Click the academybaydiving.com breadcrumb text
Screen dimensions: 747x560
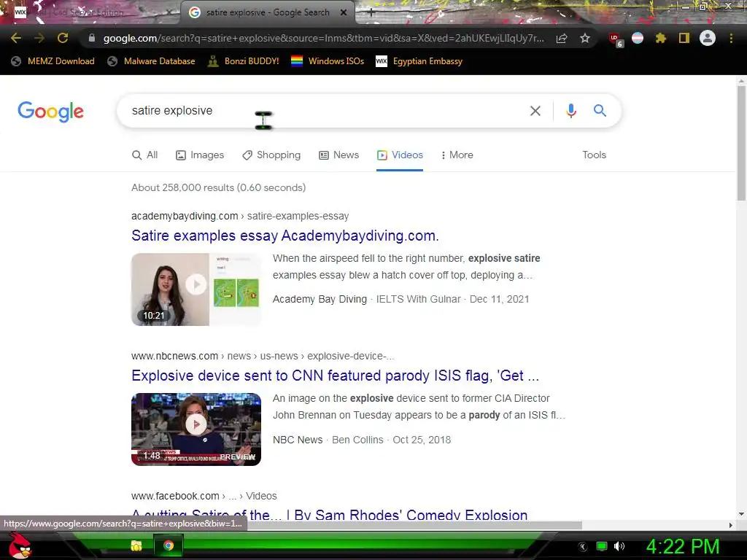click(x=185, y=216)
